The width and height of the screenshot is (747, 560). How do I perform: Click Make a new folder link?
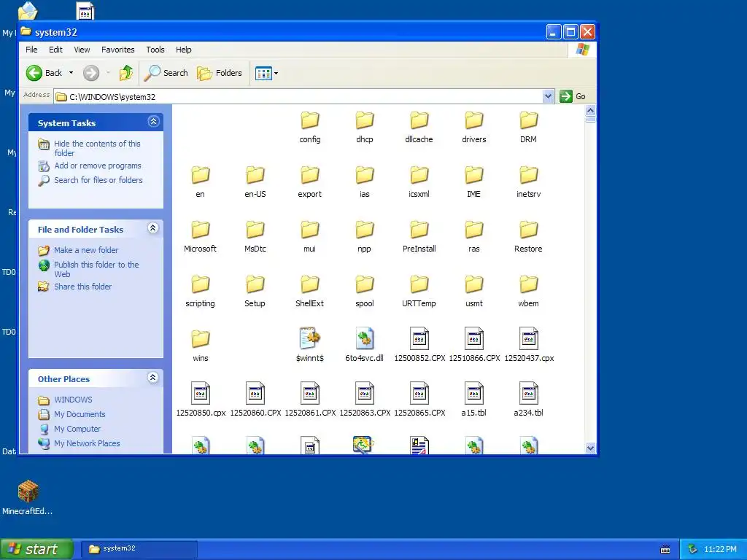click(x=86, y=250)
